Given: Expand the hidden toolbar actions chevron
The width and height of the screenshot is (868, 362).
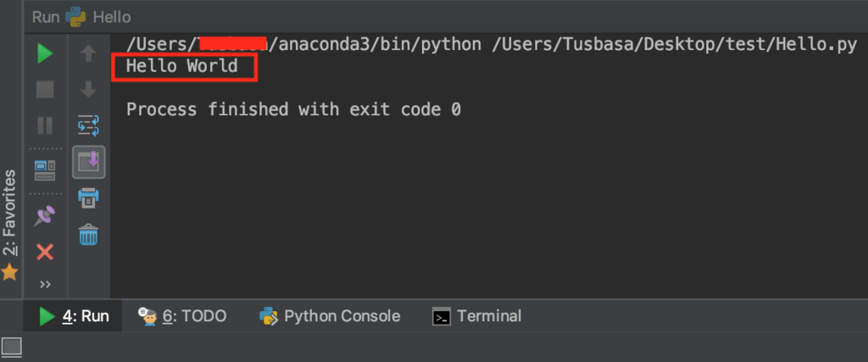Looking at the screenshot, I should [x=45, y=284].
